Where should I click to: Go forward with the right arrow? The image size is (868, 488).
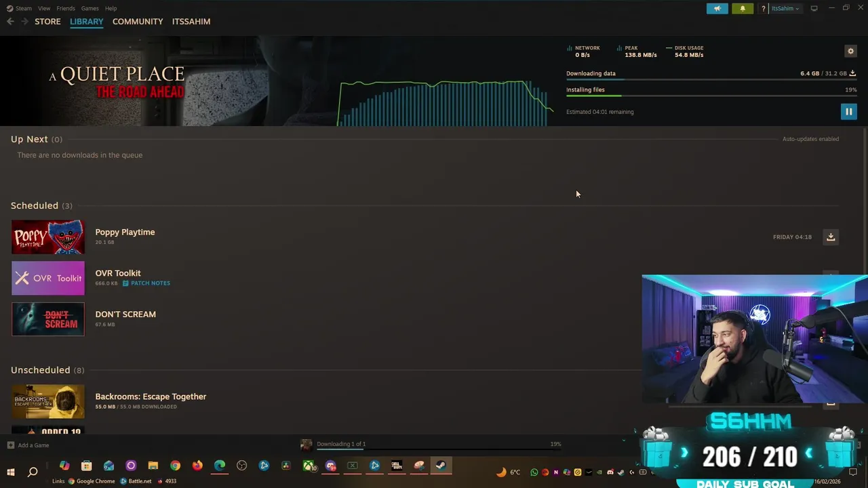tap(24, 22)
